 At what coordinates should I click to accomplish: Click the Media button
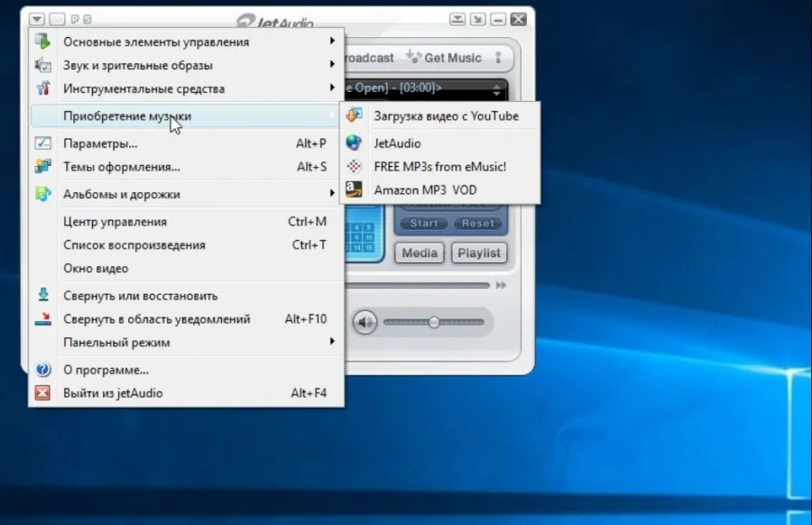pos(420,253)
